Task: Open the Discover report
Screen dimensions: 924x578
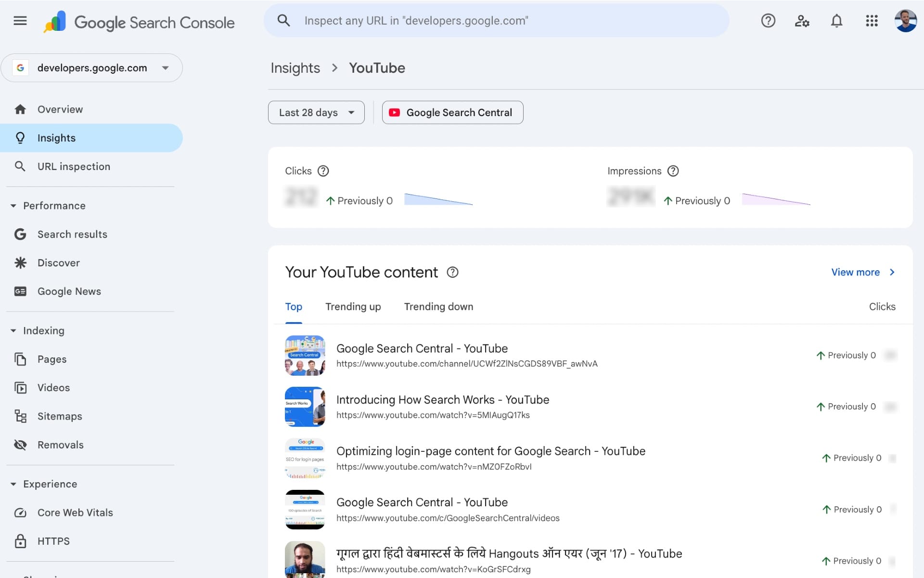Action: click(59, 263)
